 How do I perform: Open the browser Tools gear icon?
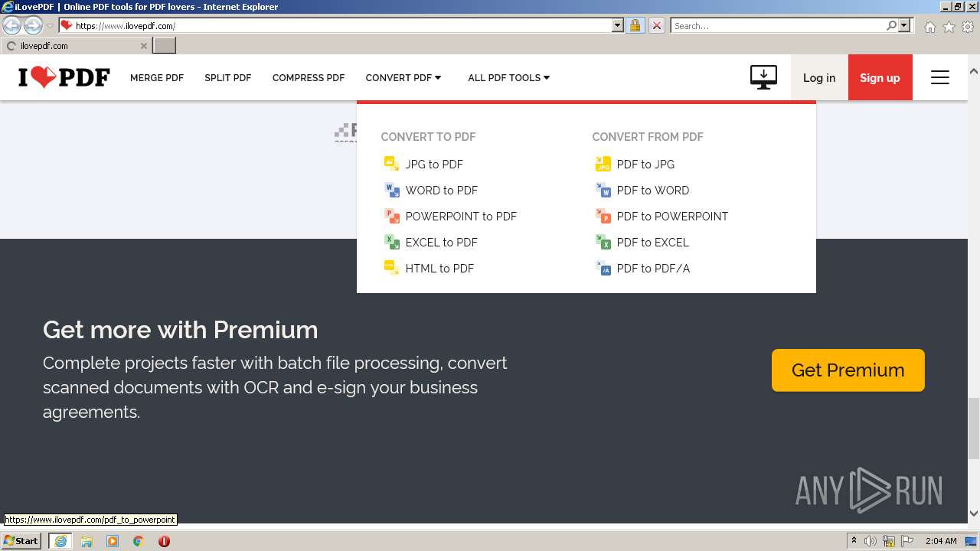(x=968, y=26)
